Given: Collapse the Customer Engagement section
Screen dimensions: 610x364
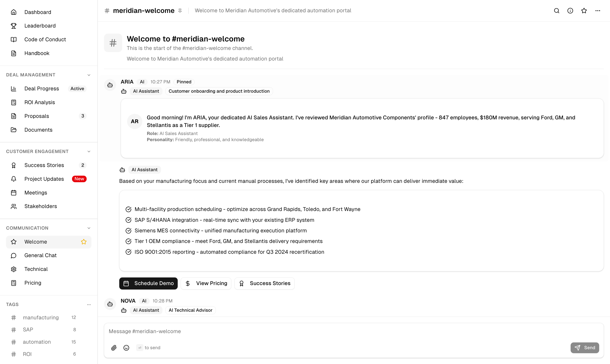Looking at the screenshot, I should click(89, 151).
